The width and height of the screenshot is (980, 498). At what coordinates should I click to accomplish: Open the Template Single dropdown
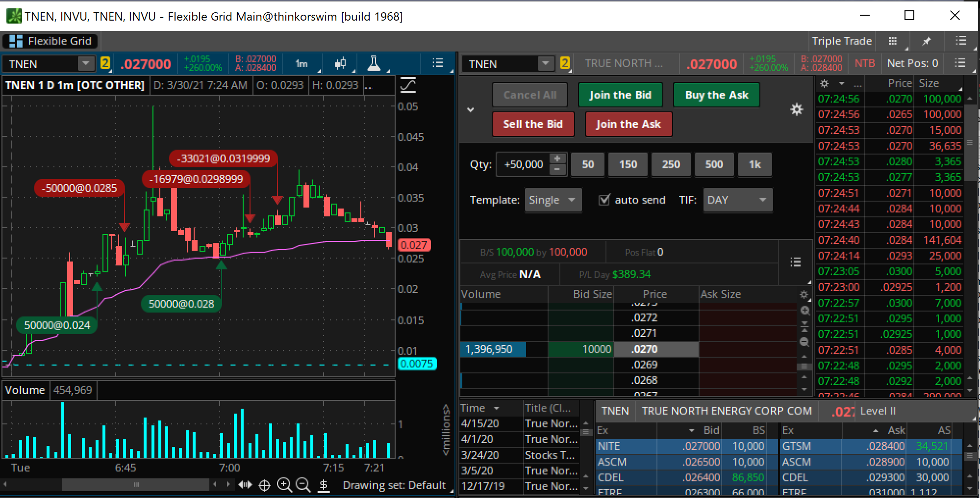coord(553,200)
